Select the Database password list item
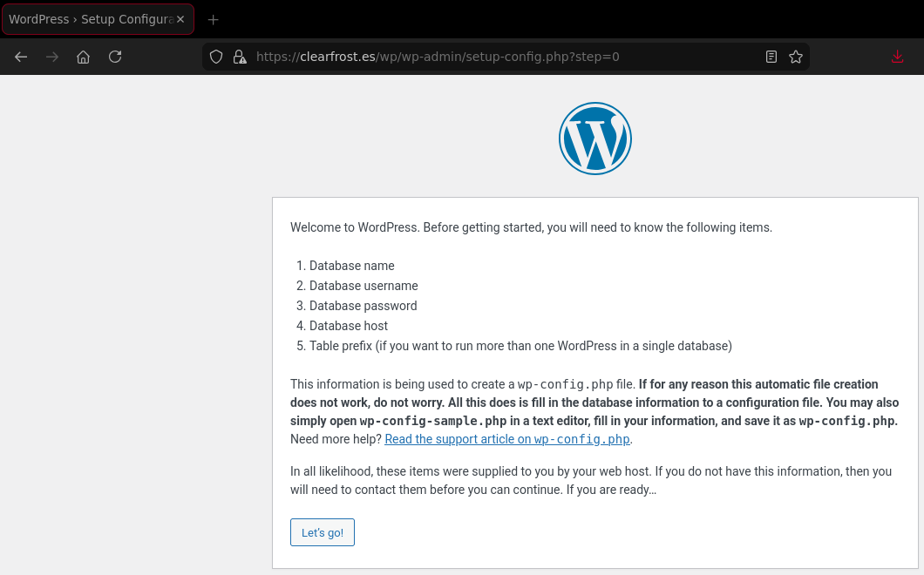This screenshot has height=575, width=924. coord(363,306)
